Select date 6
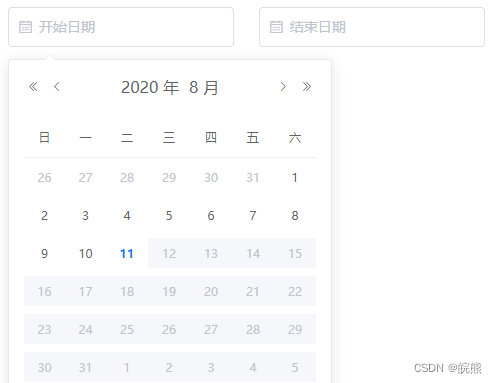497x383 pixels. click(211, 216)
